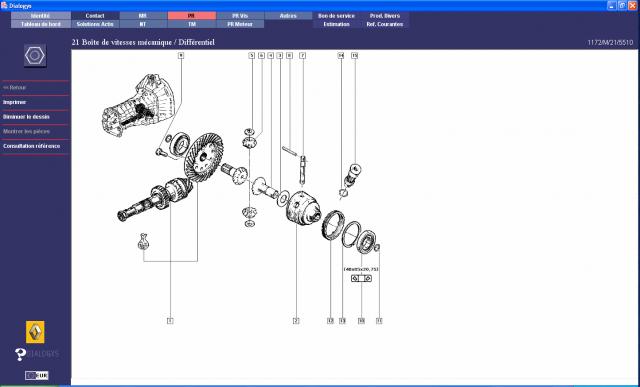Click the EUR flag indicator

(x=36, y=375)
